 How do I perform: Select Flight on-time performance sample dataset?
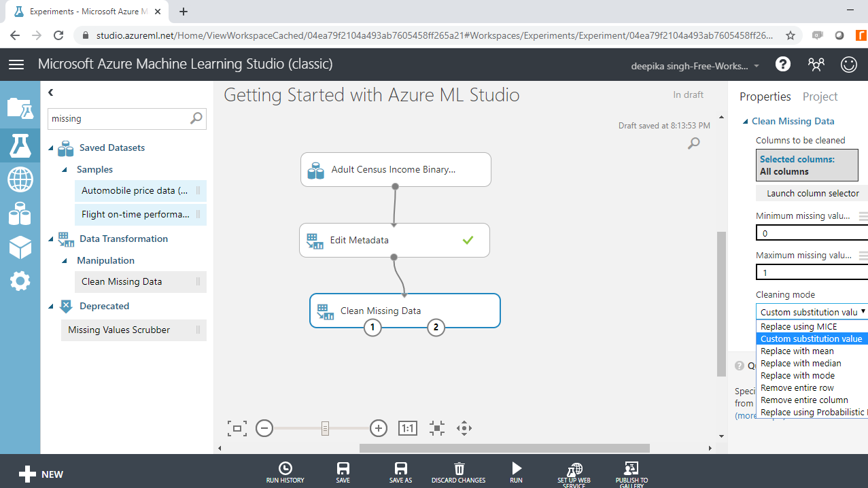pos(141,215)
